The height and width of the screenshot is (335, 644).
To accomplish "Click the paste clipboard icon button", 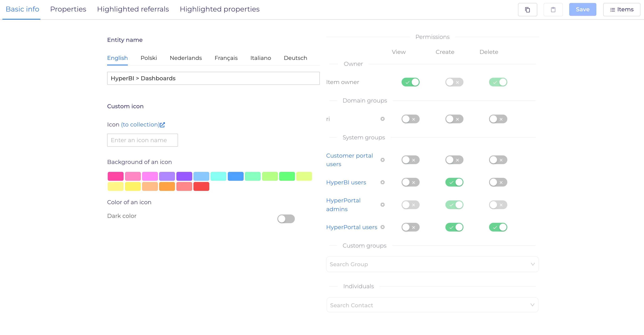I will [x=553, y=10].
